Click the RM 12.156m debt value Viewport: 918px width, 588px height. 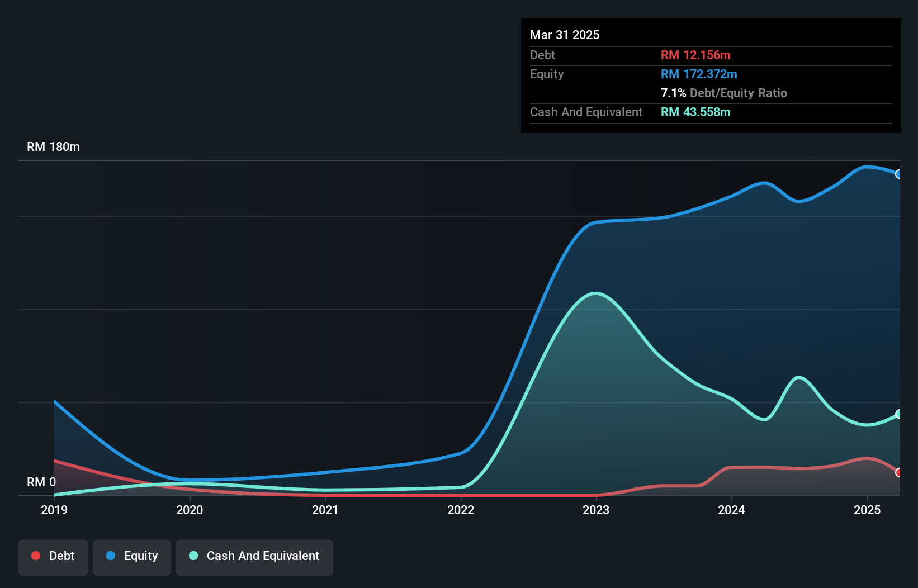[695, 55]
